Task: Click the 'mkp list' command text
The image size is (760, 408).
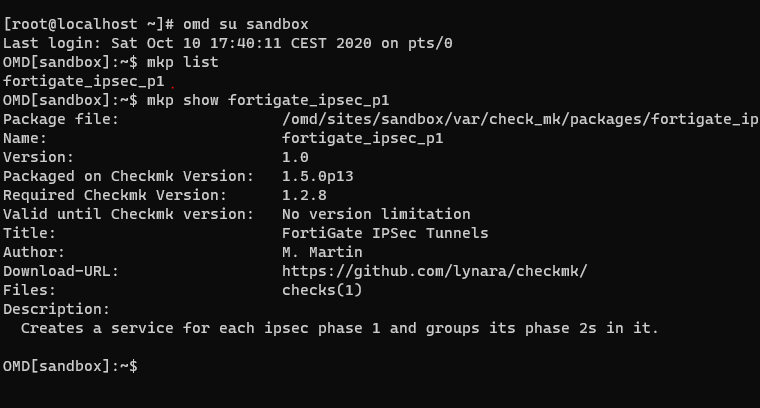Action: click(183, 62)
